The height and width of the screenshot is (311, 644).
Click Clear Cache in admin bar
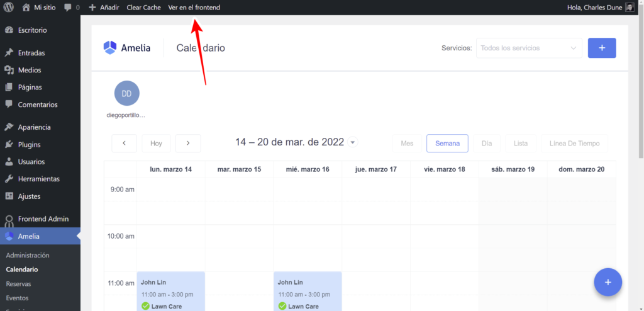[143, 8]
